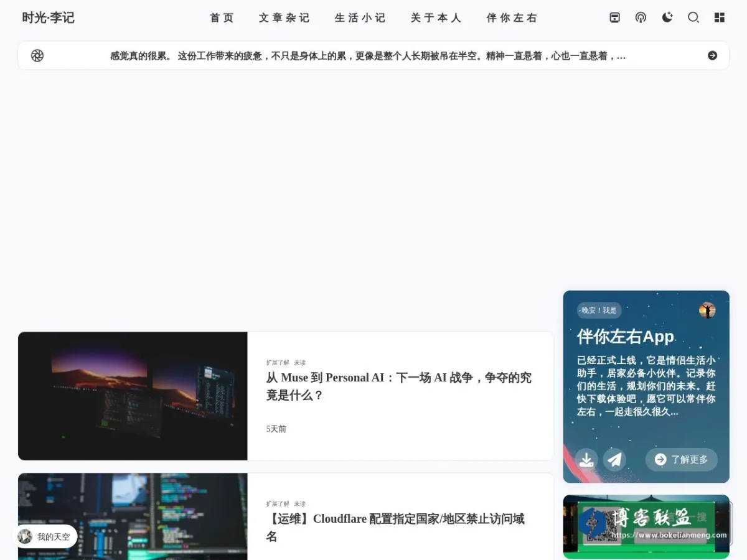Click the avatar on the 伴你左右App card
Screen dimensions: 747x560
click(707, 310)
